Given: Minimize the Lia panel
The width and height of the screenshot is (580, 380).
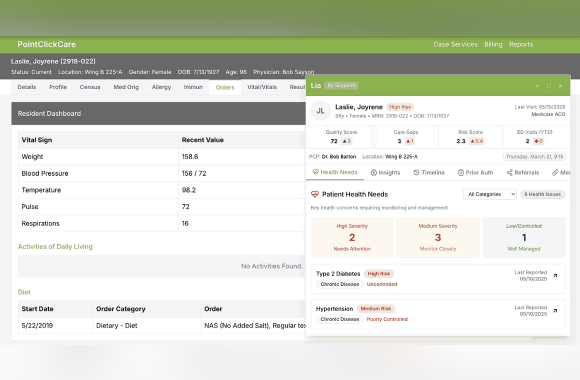Looking at the screenshot, I should pyautogui.click(x=537, y=86).
